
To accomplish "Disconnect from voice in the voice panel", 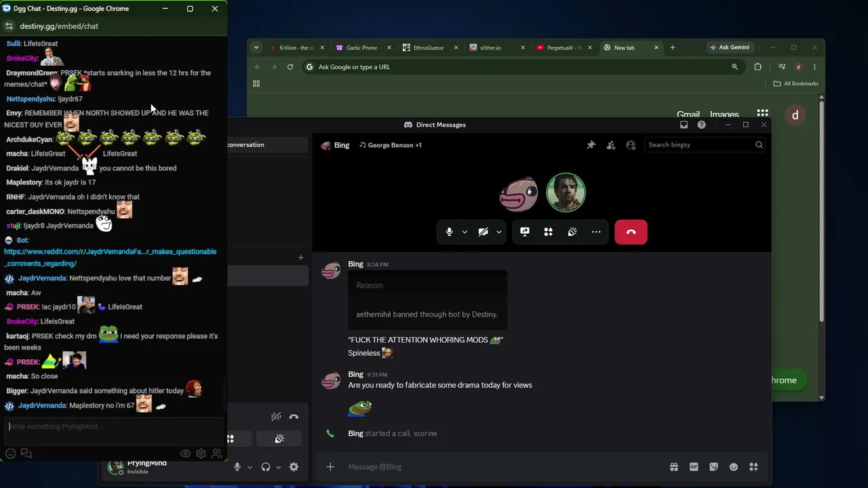I will [x=294, y=417].
